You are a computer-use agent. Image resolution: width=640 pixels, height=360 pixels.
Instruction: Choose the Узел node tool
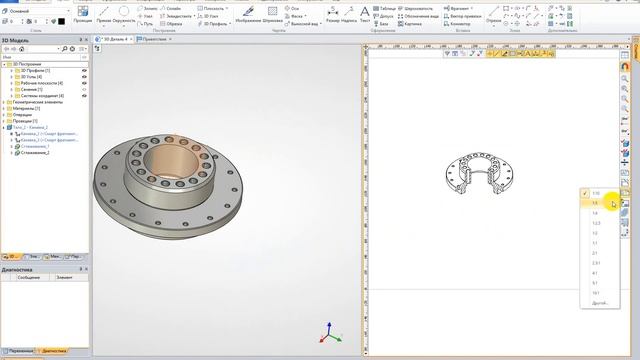(145, 16)
